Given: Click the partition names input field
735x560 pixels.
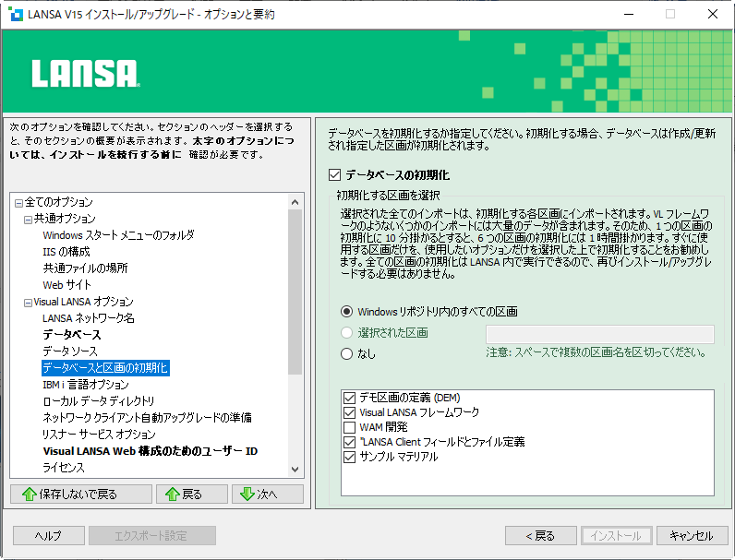Looking at the screenshot, I should pos(600,334).
